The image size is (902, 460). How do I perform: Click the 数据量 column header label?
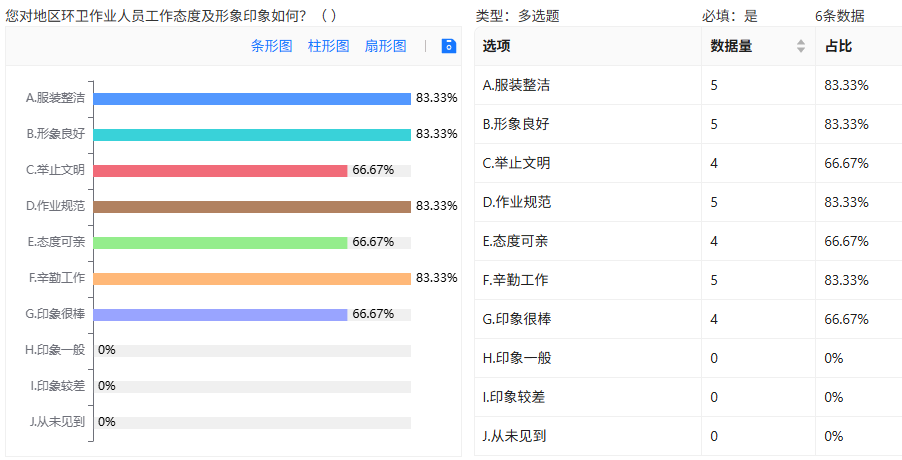(731, 46)
